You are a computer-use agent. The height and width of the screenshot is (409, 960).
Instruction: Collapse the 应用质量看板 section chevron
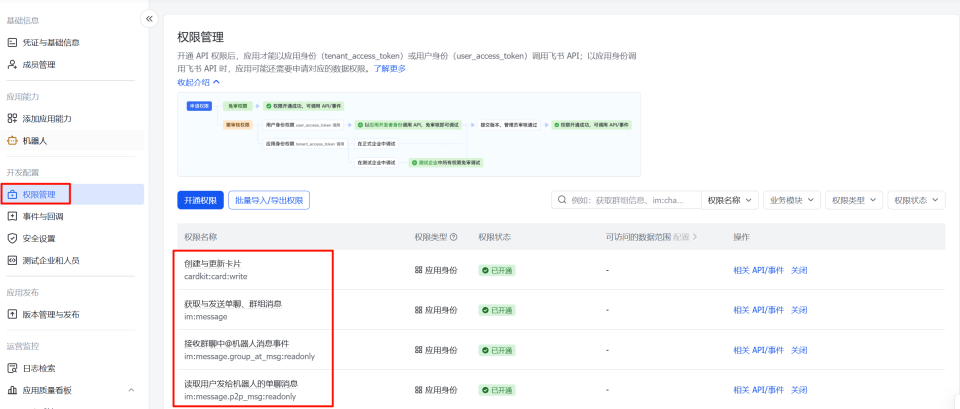point(131,390)
